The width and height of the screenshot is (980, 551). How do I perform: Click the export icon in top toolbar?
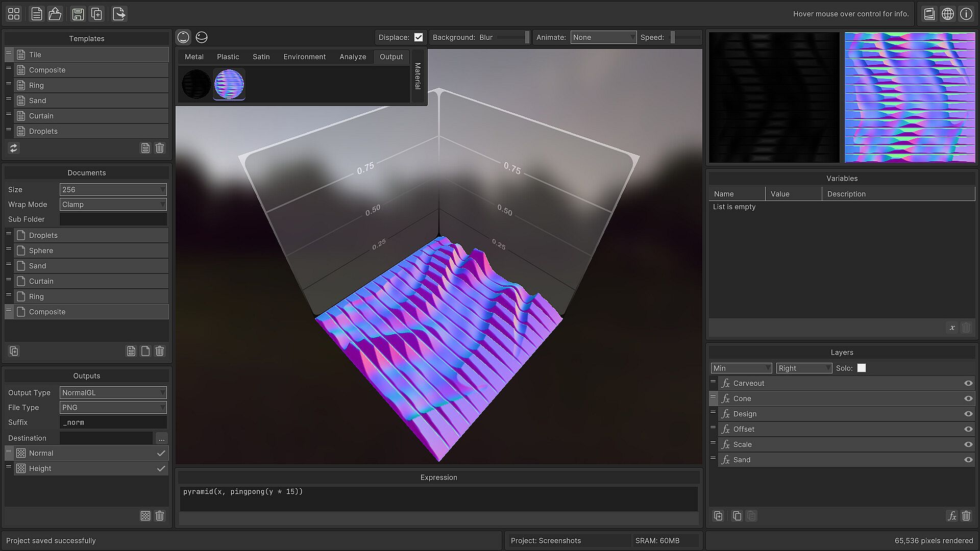click(x=119, y=14)
